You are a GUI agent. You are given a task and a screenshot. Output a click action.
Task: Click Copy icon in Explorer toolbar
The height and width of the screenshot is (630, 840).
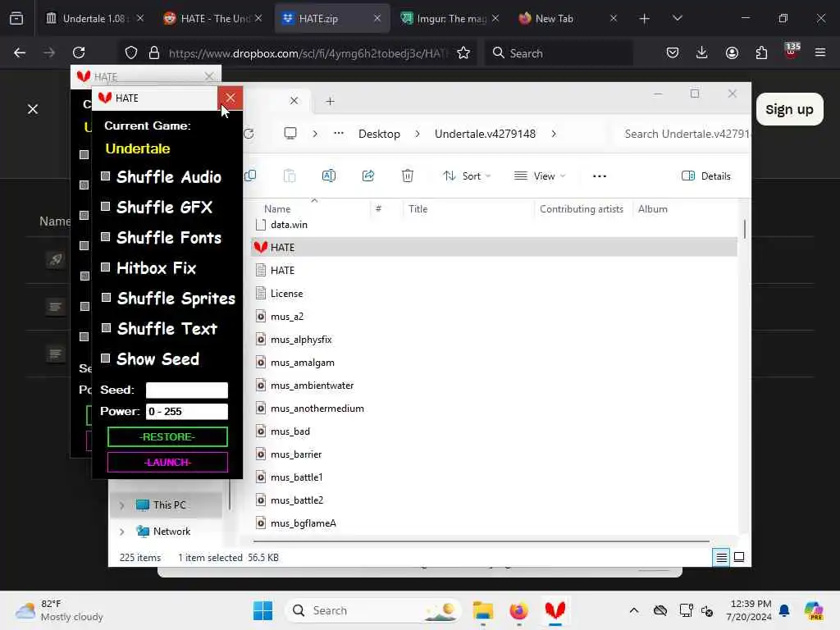click(250, 176)
